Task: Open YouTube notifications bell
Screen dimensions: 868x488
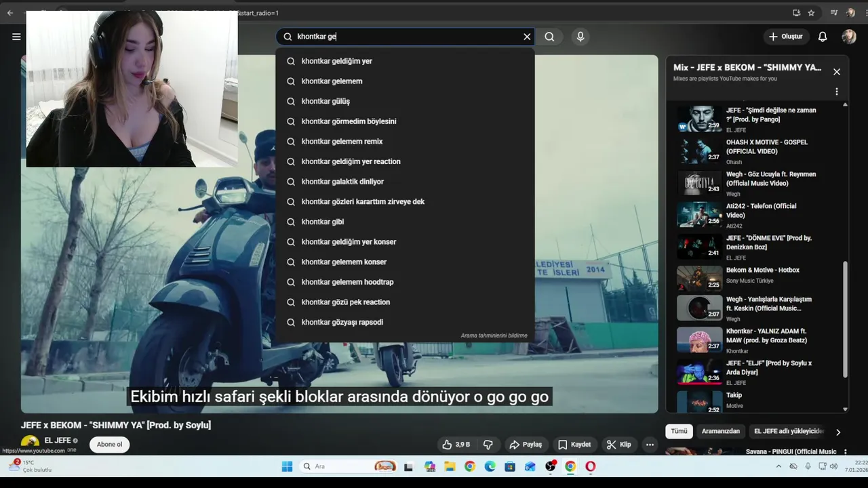Action: coord(823,37)
